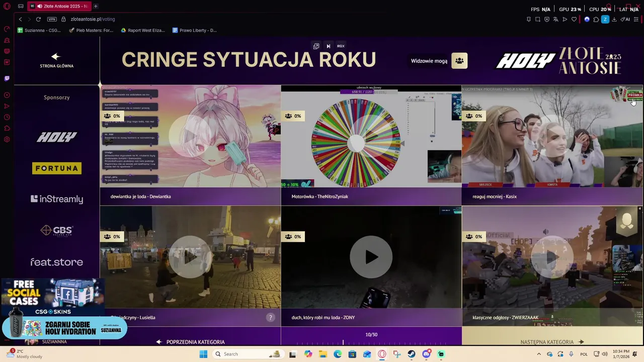Select the Złote Antosie 2025 tab

[x=58, y=6]
